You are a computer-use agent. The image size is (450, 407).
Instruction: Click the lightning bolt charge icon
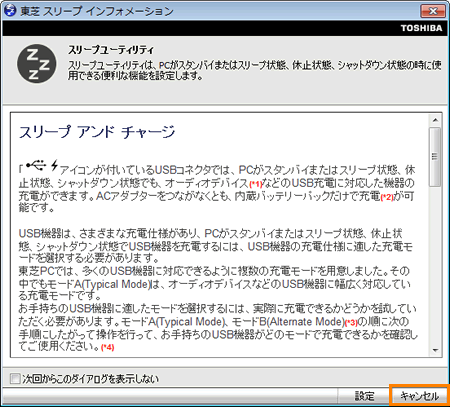54,165
